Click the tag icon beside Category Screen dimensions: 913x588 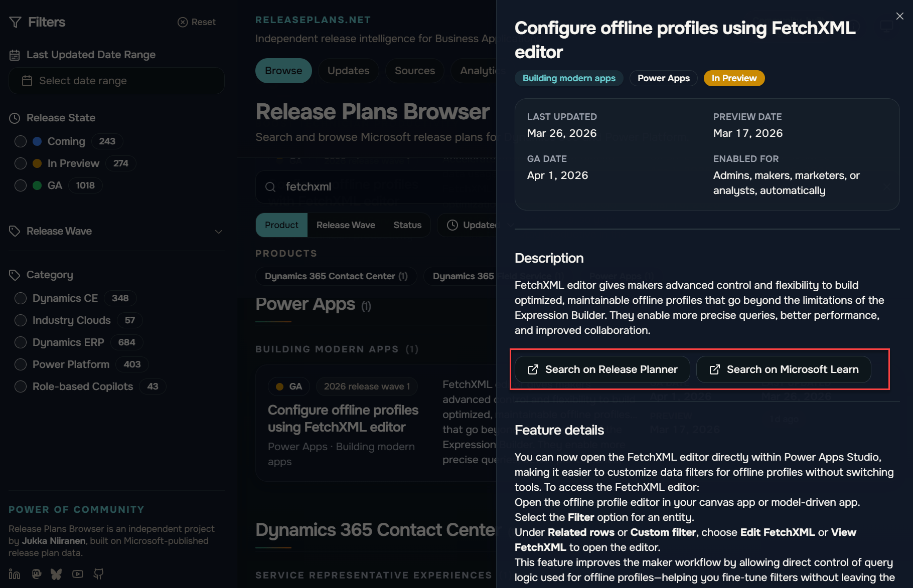click(15, 275)
